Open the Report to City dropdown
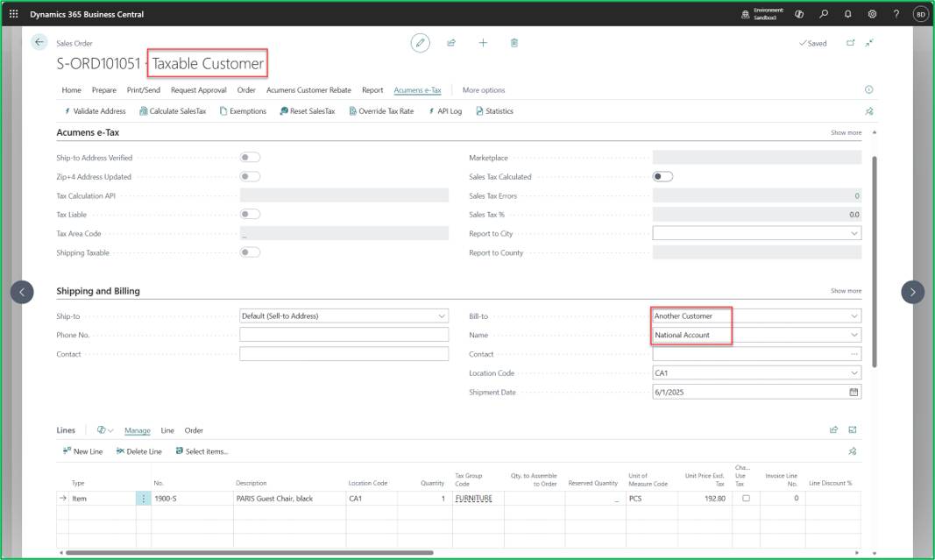935x560 pixels. pyautogui.click(x=854, y=234)
